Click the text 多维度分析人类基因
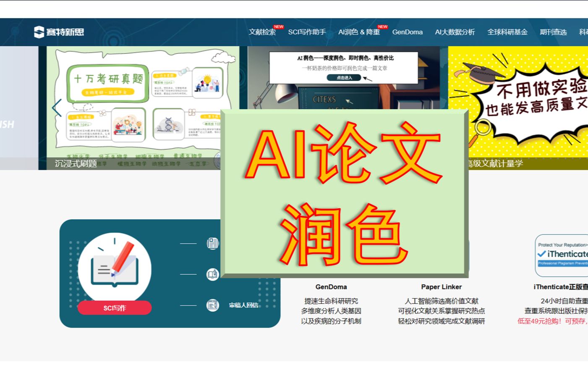The image size is (588, 368). coord(331,311)
